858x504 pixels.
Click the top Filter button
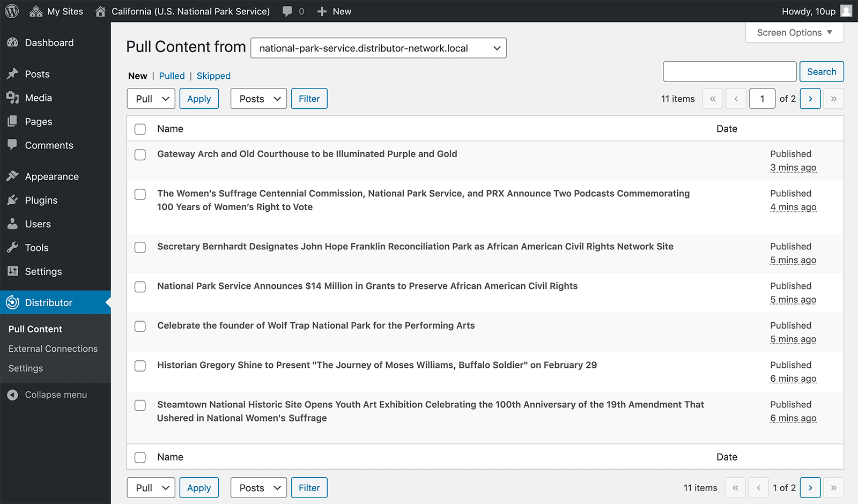click(x=309, y=99)
